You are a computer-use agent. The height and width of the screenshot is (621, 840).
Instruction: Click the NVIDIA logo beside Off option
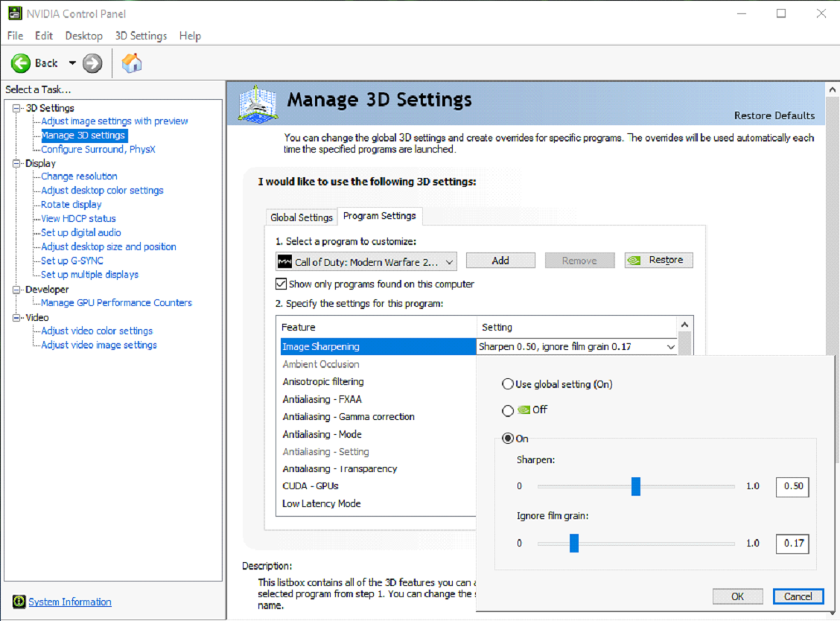[x=524, y=410]
